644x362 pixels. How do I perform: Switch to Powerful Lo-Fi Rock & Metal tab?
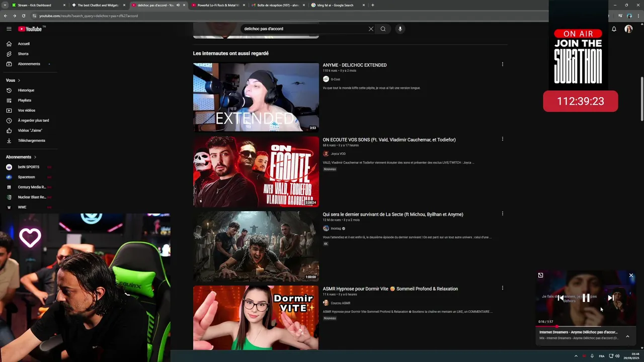pos(218,5)
